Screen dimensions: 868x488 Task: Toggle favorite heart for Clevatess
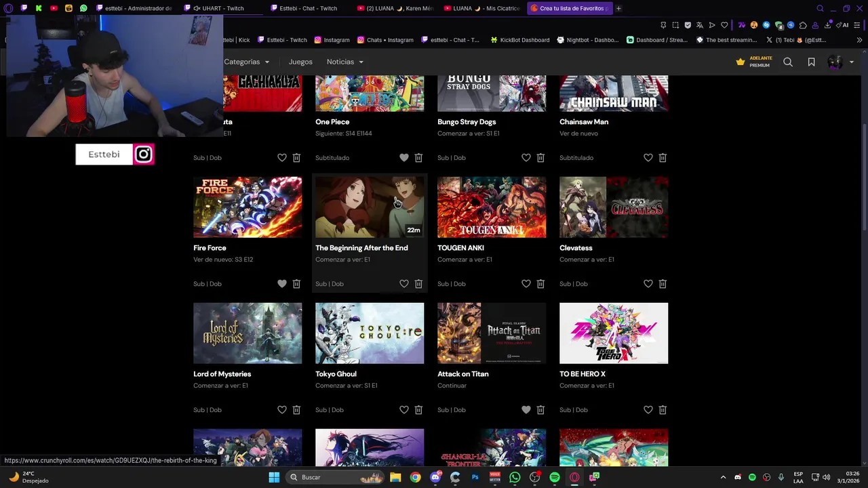(x=648, y=284)
